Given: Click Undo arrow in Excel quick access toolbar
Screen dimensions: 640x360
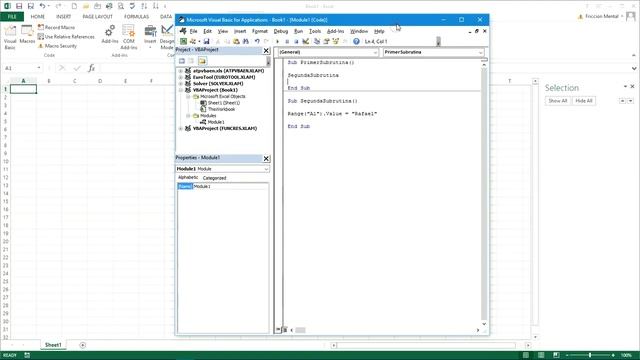Looking at the screenshot, I should pos(42,6).
